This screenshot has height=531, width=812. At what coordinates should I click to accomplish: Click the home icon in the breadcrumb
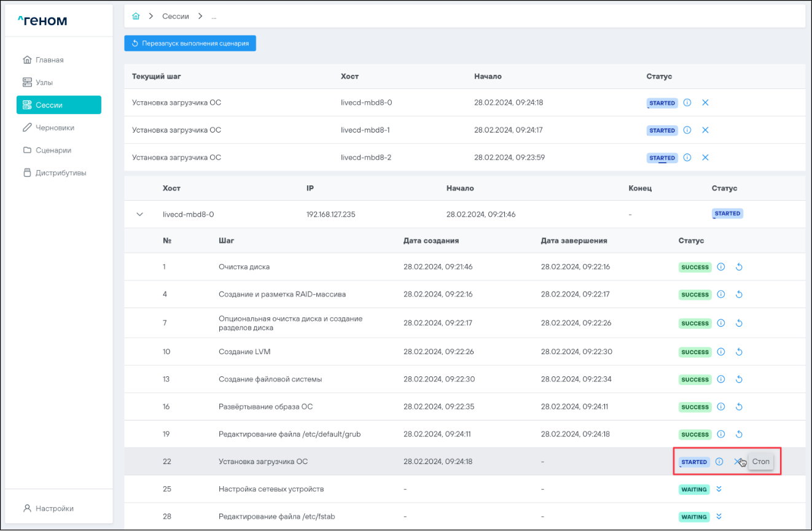pyautogui.click(x=136, y=17)
